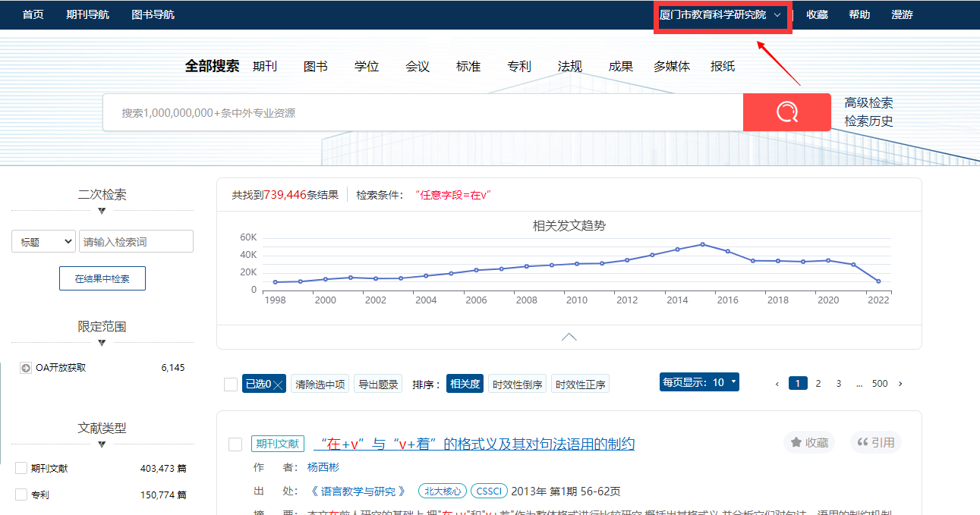Screen dimensions: 980x515
Task: Click the OA开放获取 arrow icon
Action: point(26,368)
